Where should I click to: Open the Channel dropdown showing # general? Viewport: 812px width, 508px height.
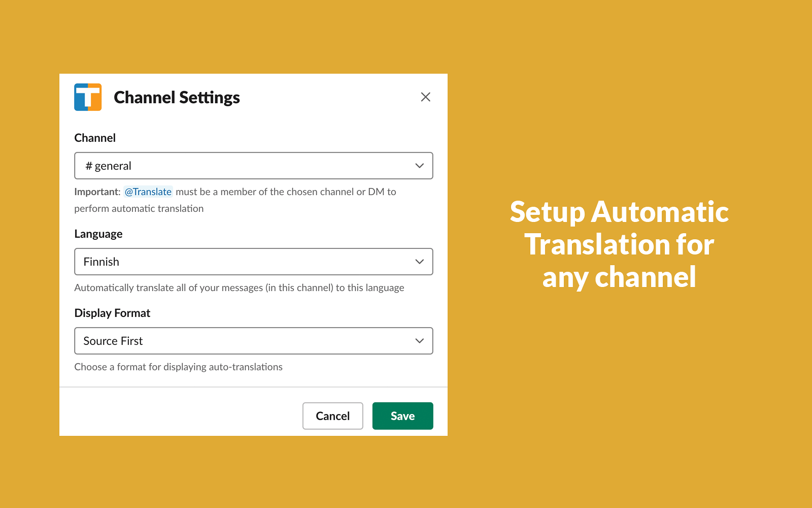253,166
